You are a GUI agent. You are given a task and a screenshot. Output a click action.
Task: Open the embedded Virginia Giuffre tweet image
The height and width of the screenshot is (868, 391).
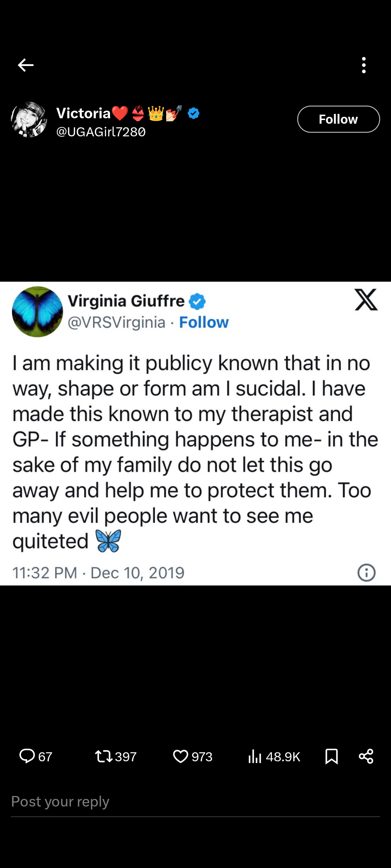point(195,433)
